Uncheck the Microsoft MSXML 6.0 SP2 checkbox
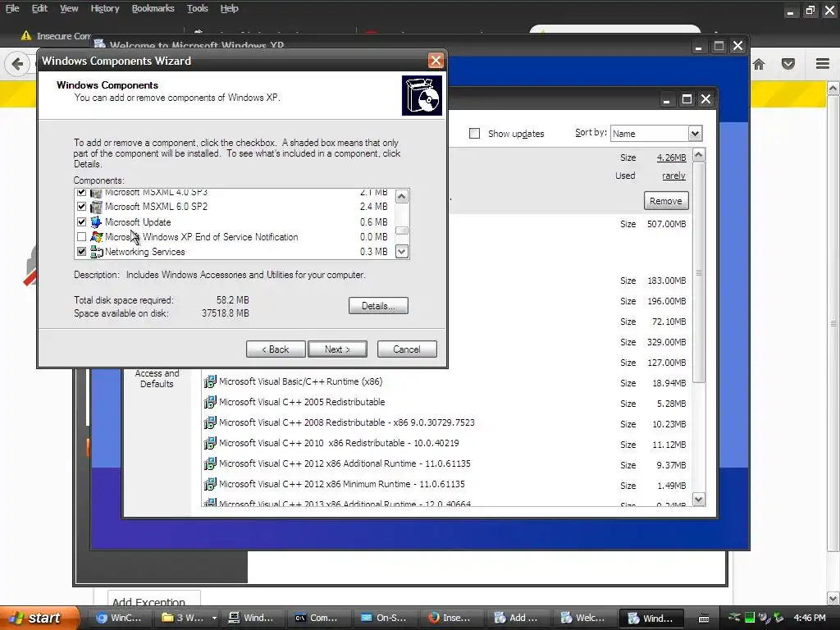Image resolution: width=840 pixels, height=630 pixels. (x=81, y=206)
